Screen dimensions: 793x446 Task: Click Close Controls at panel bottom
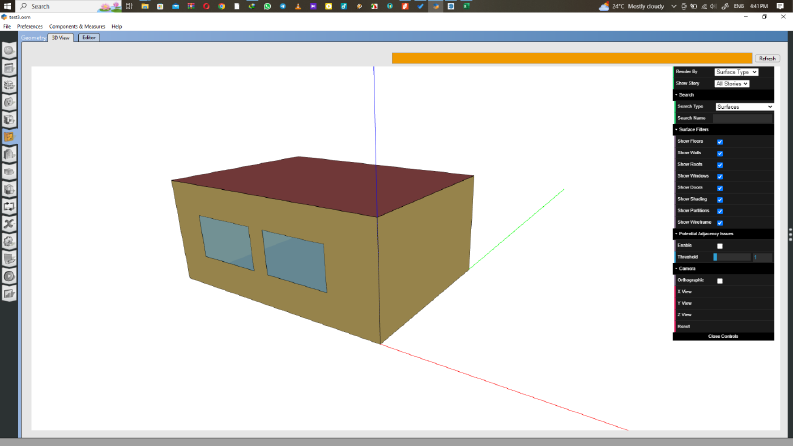(x=723, y=336)
